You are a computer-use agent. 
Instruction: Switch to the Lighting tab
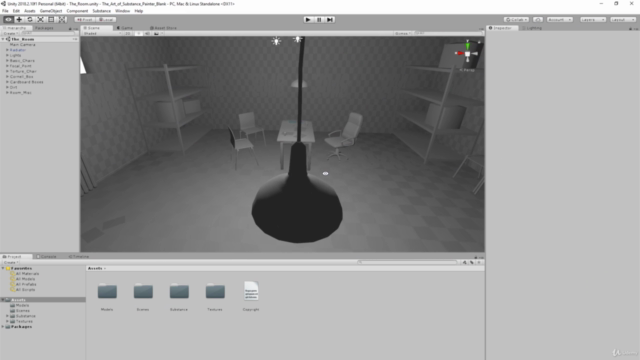pyautogui.click(x=532, y=28)
